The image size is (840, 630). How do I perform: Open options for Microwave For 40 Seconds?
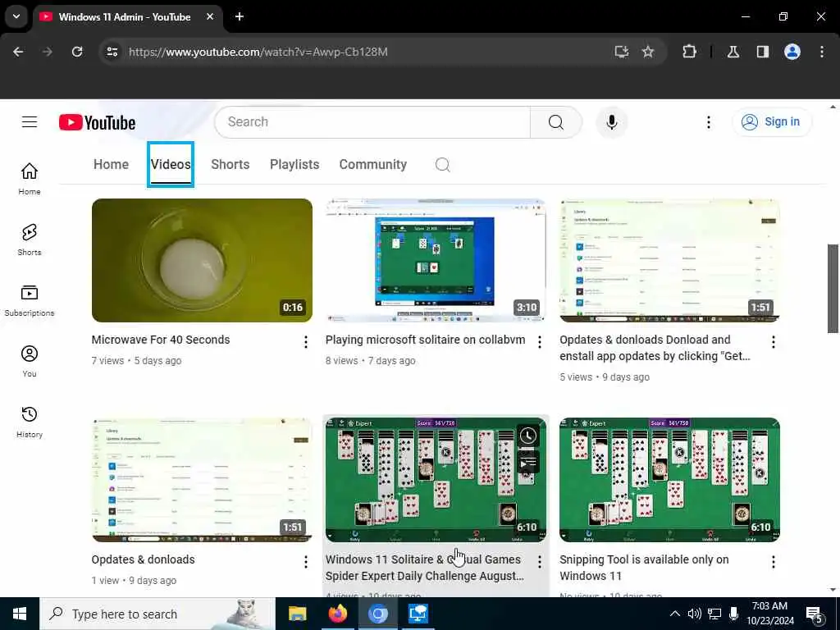306,342
